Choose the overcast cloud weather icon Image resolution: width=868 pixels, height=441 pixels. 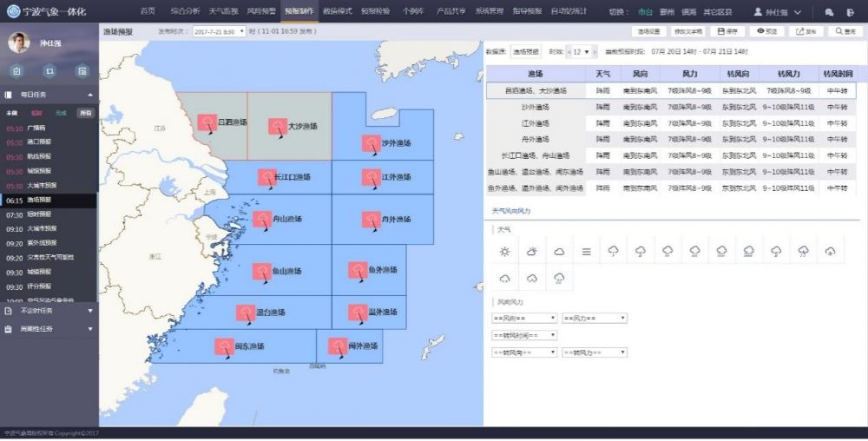560,251
